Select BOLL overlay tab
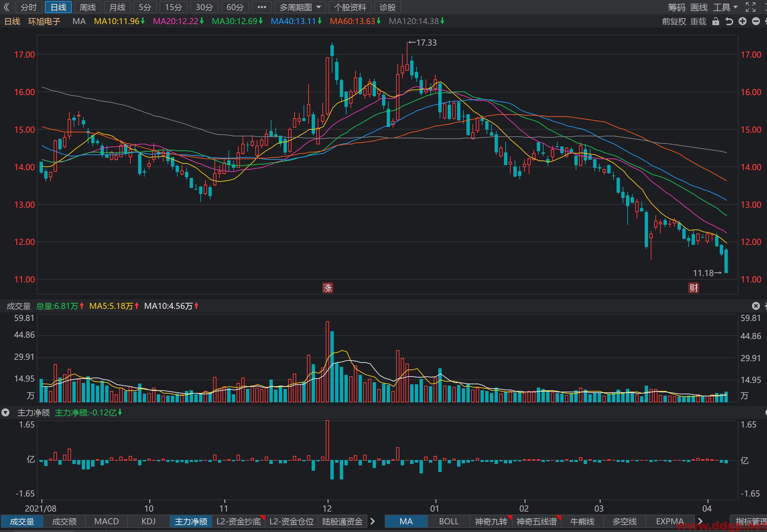 point(449,521)
